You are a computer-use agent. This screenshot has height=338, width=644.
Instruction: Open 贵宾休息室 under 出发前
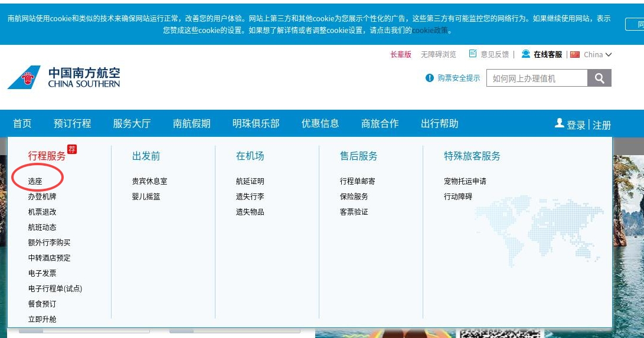(x=149, y=181)
